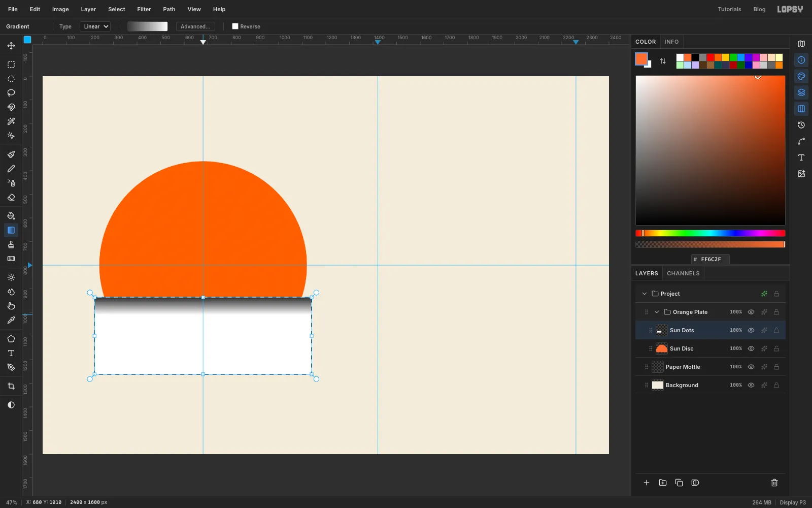Swap foreground and background colors

[663, 61]
